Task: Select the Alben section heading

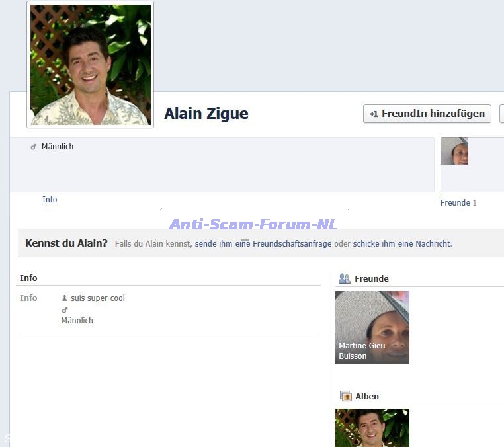Action: [367, 397]
